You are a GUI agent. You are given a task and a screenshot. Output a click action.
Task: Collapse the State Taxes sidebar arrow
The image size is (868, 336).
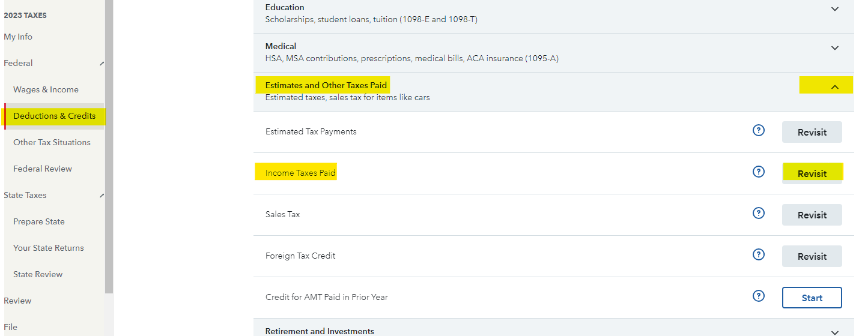click(x=102, y=196)
